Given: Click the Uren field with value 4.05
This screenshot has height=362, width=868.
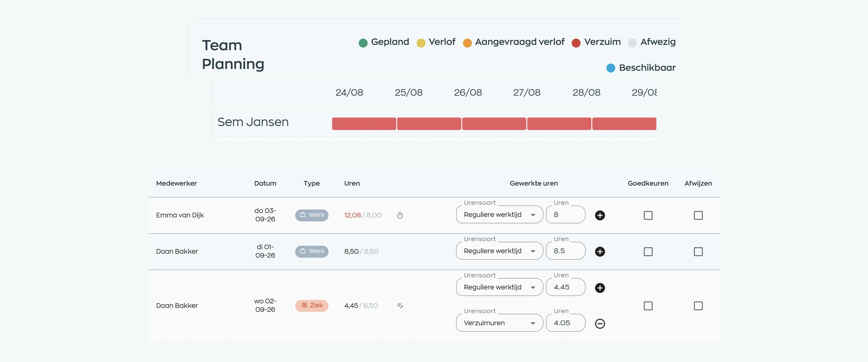Looking at the screenshot, I should click(x=566, y=323).
